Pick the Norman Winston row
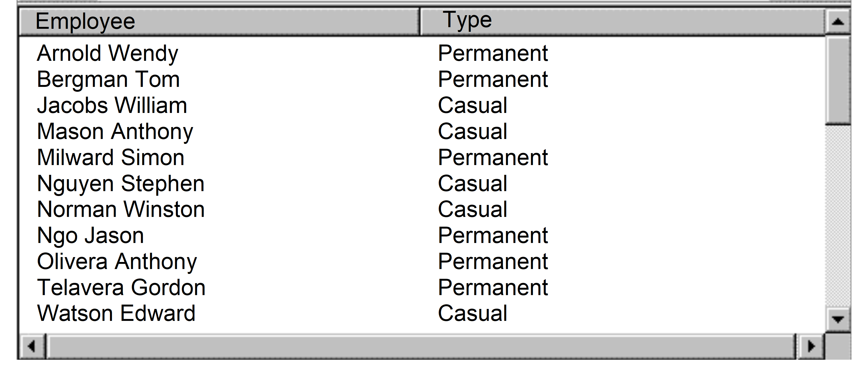The height and width of the screenshot is (373, 868). coord(121,209)
